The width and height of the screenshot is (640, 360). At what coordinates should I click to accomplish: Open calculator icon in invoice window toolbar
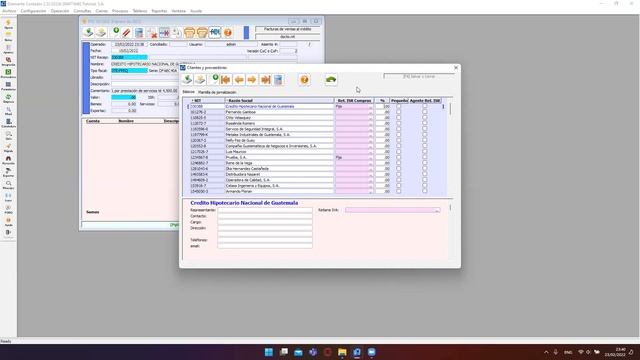139,33
